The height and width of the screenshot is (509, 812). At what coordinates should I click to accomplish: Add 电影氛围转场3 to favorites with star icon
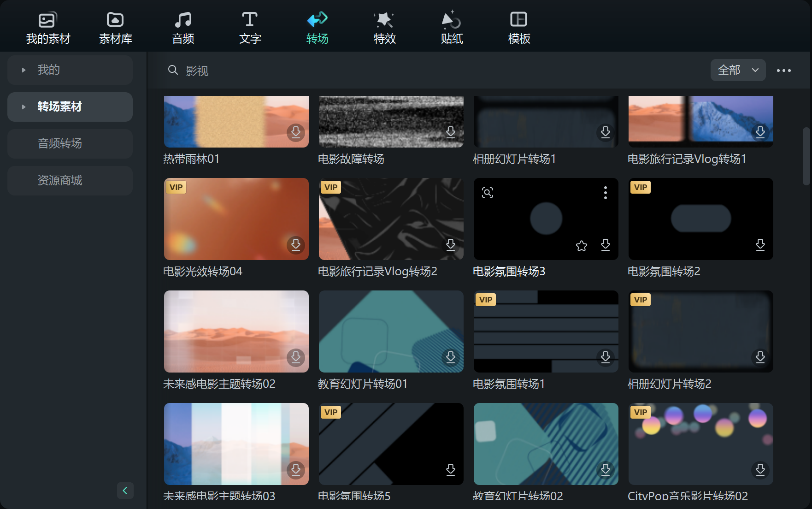tap(582, 246)
